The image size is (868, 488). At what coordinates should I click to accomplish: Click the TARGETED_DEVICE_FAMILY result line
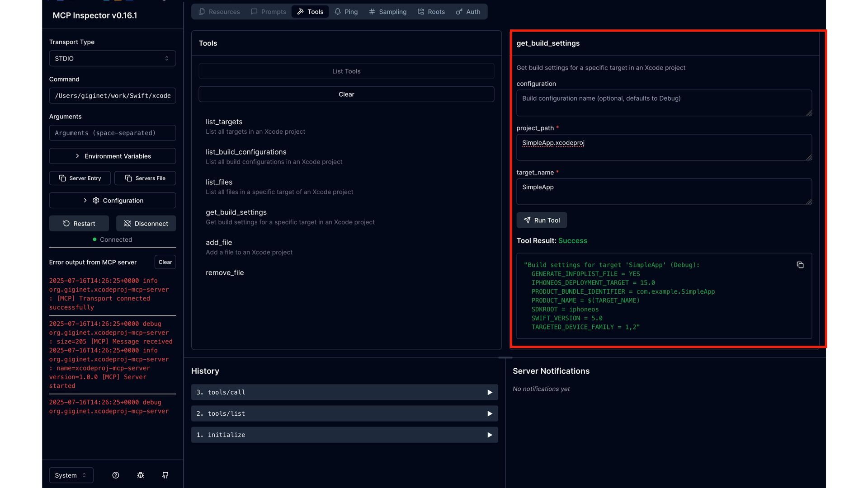(x=586, y=327)
